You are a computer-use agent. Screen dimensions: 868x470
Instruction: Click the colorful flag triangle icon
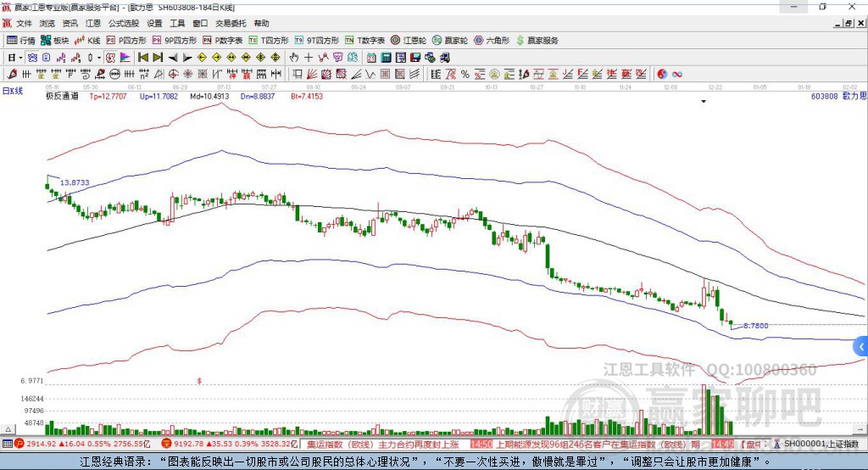pyautogui.click(x=125, y=58)
